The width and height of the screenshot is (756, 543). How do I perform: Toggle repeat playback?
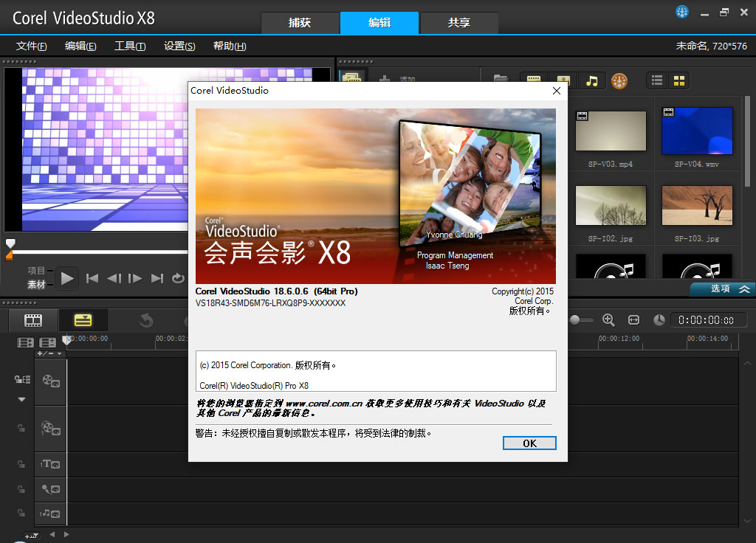(178, 278)
